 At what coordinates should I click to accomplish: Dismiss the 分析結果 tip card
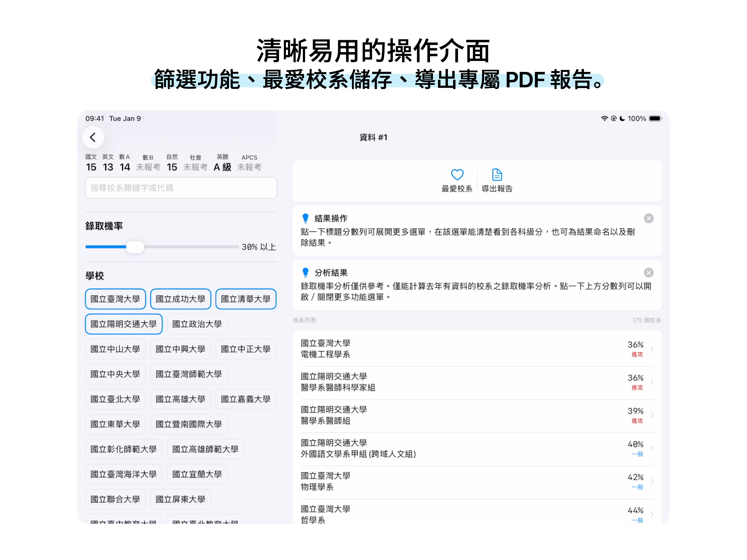coord(648,272)
